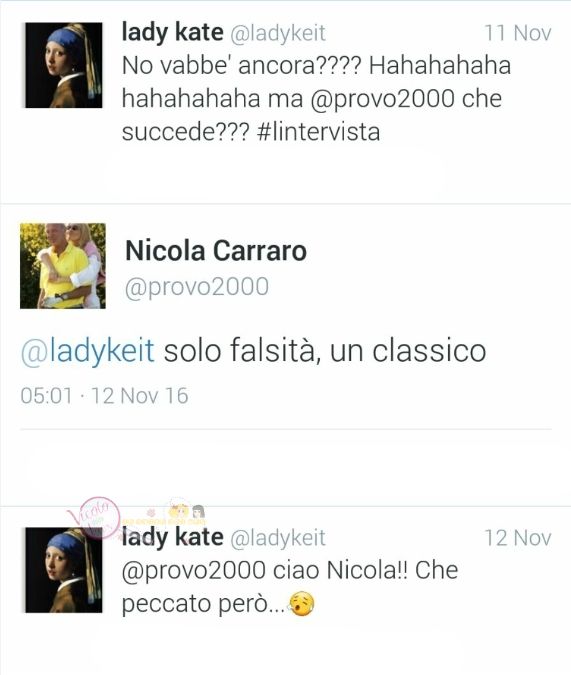This screenshot has height=675, width=571.
Task: Click the 11 Nov timestamp
Action: click(518, 33)
